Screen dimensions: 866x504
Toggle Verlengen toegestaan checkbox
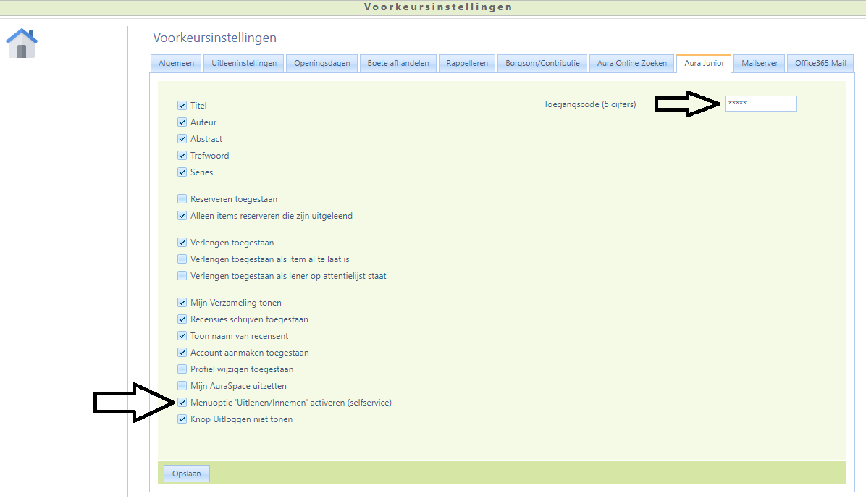pos(182,243)
